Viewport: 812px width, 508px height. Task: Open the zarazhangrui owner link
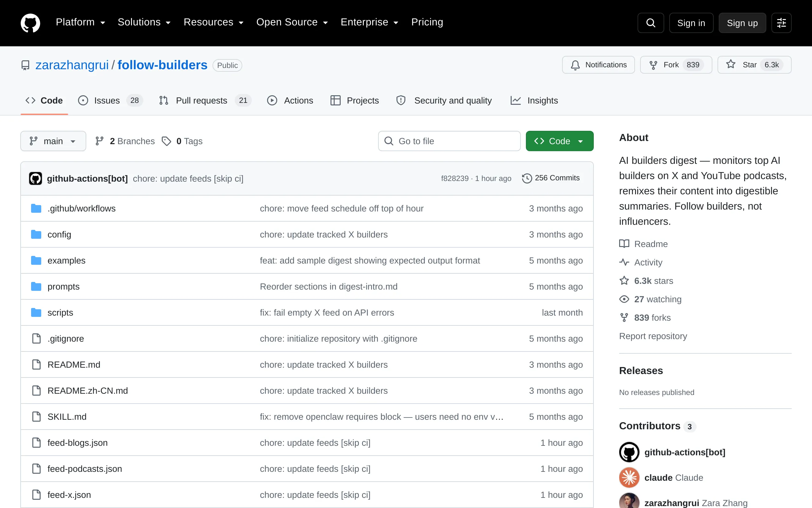[72, 65]
